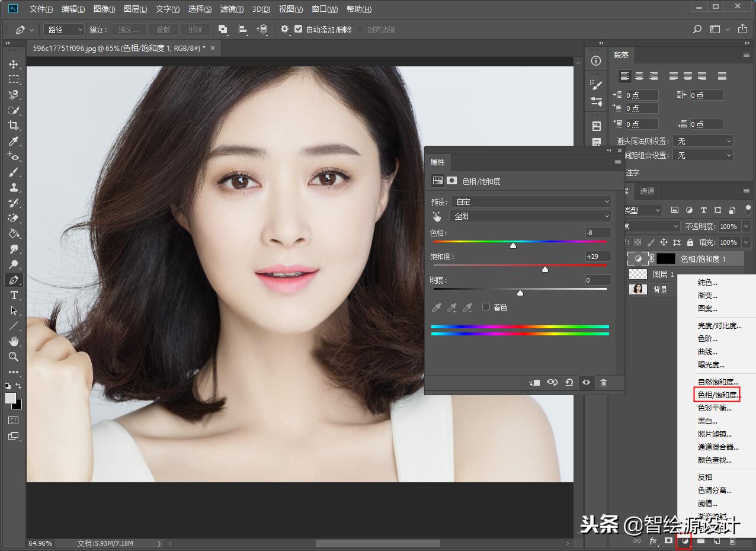Screen dimensions: 756x551
Task: Click the fx layer styles icon
Action: (653, 541)
